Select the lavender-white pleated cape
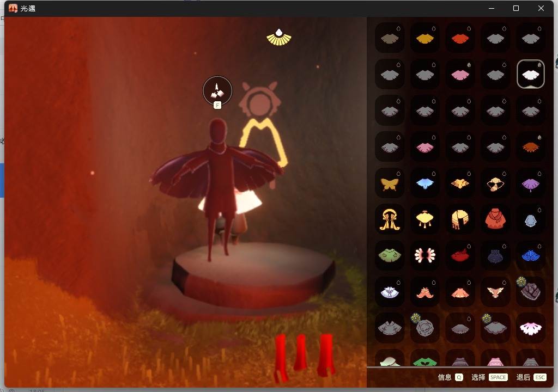 tap(390, 292)
